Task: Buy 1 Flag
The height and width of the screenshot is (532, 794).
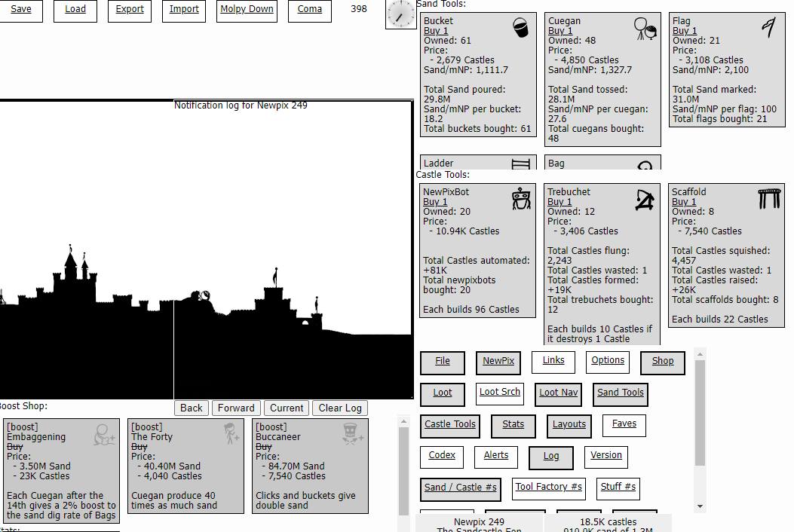Action: coord(684,31)
